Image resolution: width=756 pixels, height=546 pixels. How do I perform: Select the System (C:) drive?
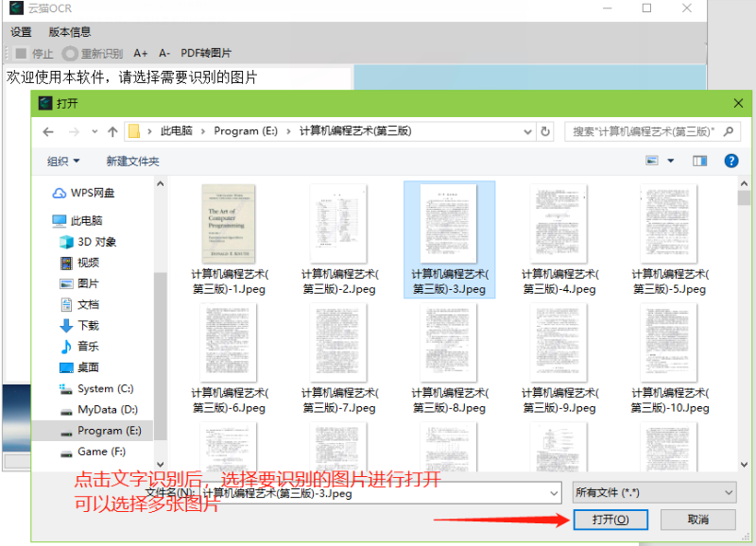click(96, 389)
